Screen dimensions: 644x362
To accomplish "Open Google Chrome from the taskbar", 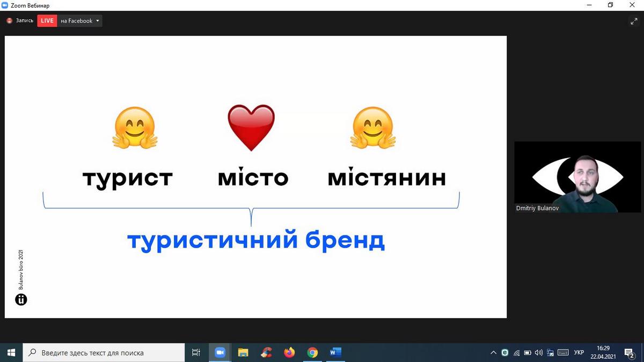I will [x=312, y=352].
